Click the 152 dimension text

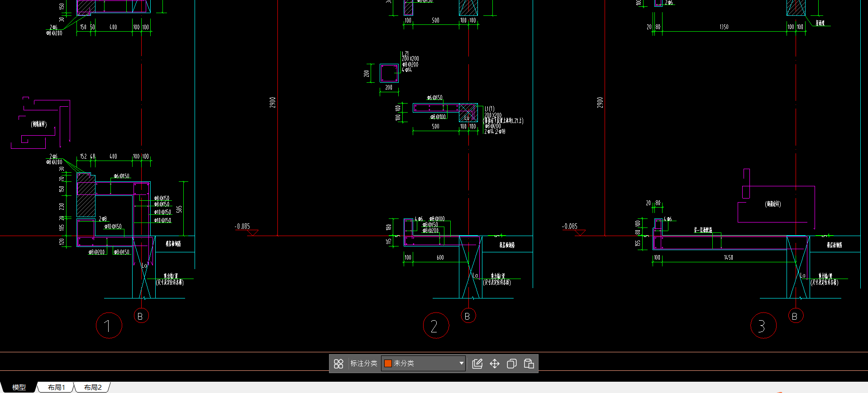pyautogui.click(x=83, y=156)
